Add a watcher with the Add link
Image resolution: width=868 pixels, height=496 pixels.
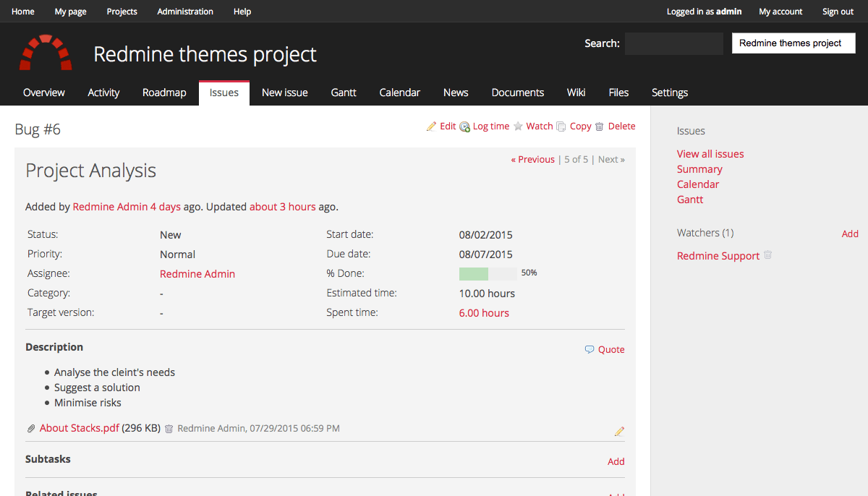[850, 234]
